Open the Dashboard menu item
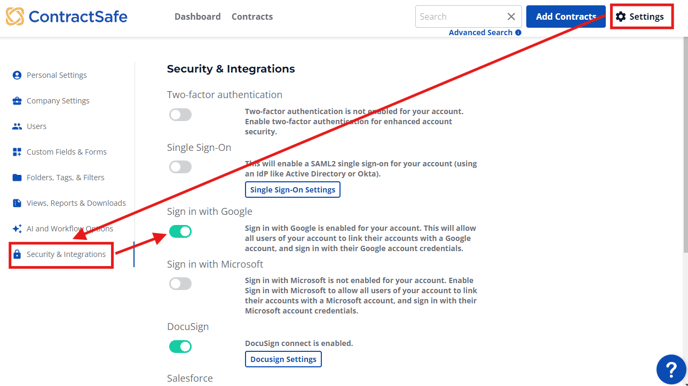The height and width of the screenshot is (386, 688). pos(197,17)
